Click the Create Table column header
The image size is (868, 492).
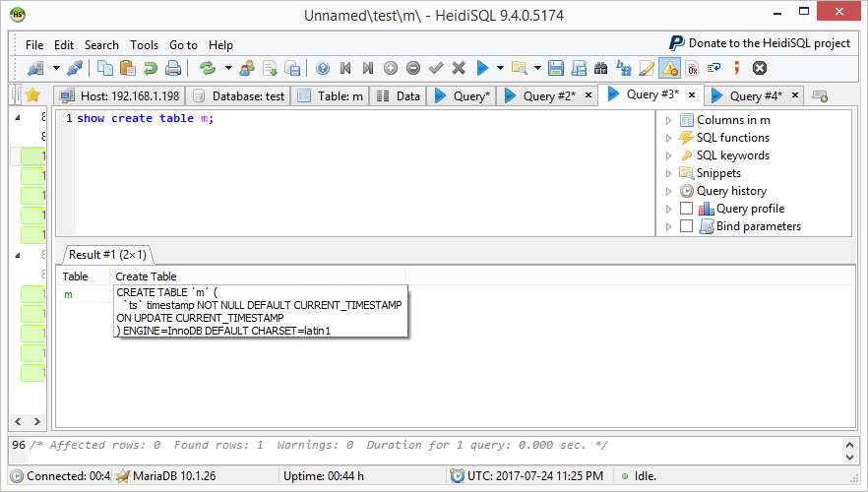146,277
